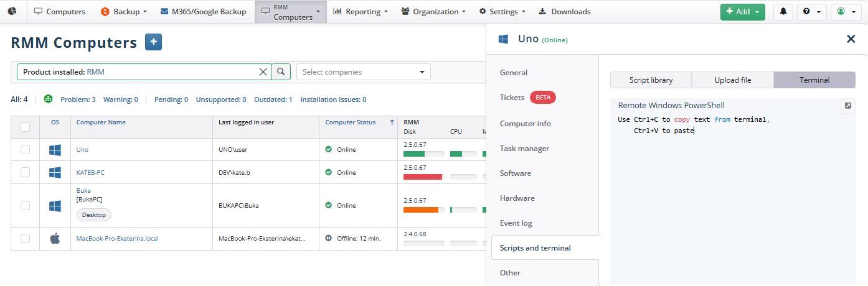Image resolution: width=868 pixels, height=286 pixels.
Task: Sort by Computer Status column header
Action: [x=351, y=122]
